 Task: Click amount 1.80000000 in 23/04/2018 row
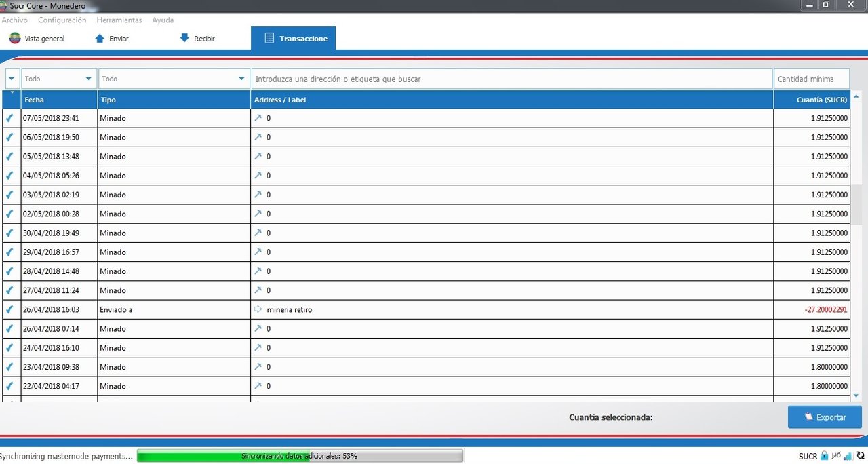click(x=829, y=367)
